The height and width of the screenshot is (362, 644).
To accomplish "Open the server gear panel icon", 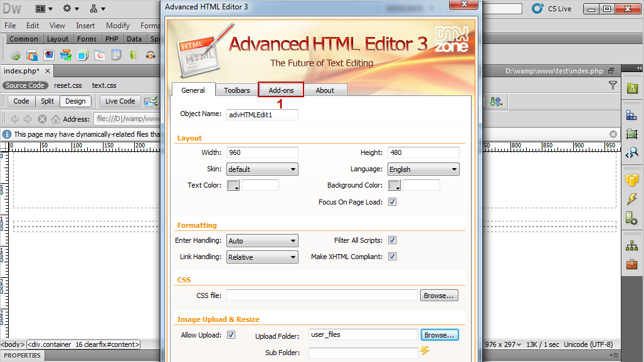I will tap(631, 218).
